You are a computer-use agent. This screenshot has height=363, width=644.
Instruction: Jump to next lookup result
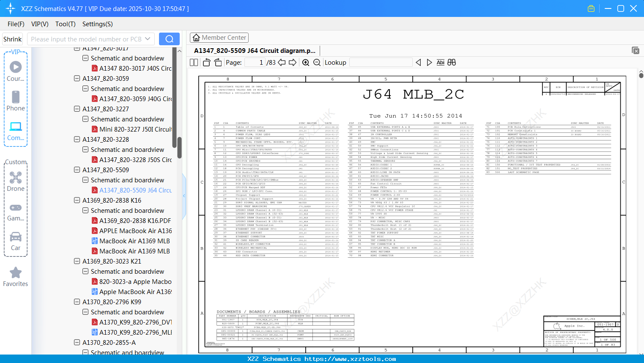pyautogui.click(x=429, y=63)
